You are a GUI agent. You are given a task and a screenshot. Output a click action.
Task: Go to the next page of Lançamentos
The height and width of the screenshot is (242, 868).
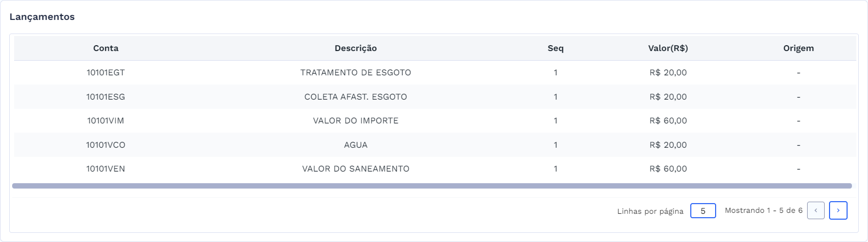(838, 211)
